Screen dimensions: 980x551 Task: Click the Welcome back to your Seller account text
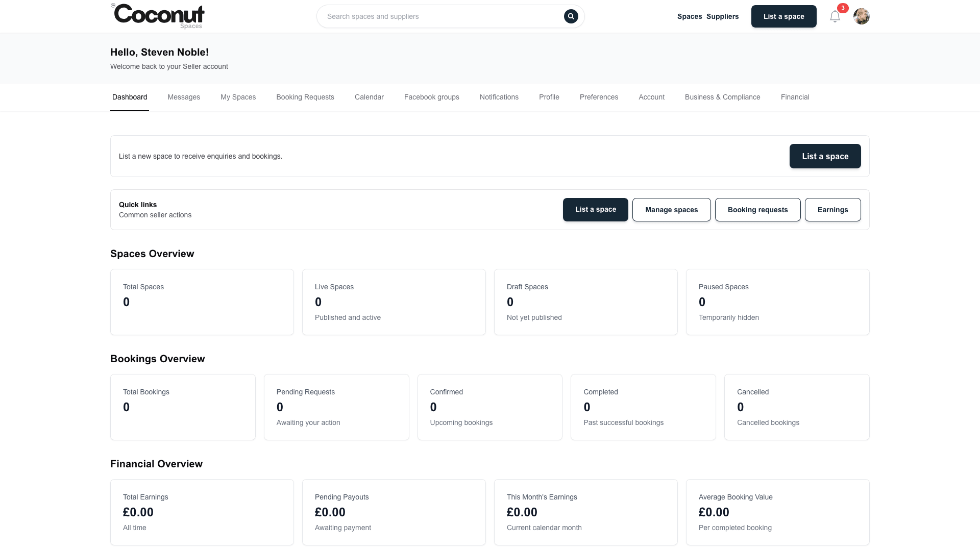pyautogui.click(x=169, y=66)
